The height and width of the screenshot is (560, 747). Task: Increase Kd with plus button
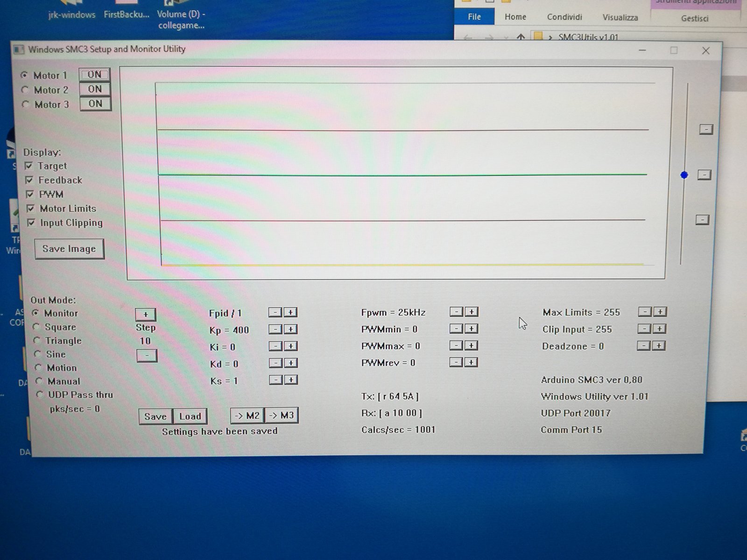point(291,363)
